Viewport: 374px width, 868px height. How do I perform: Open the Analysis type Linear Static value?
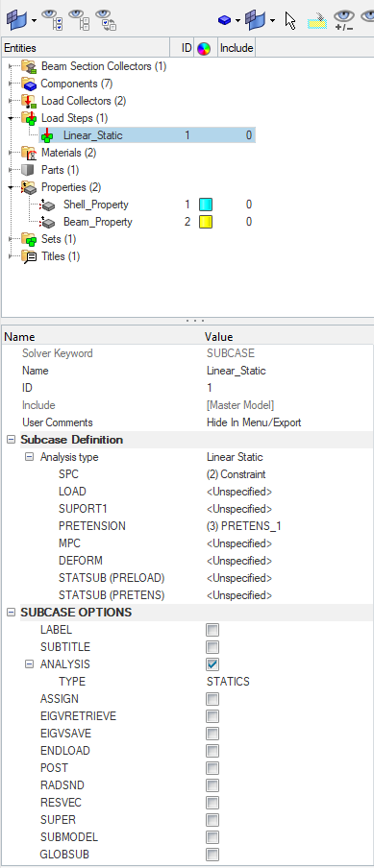coord(235,457)
